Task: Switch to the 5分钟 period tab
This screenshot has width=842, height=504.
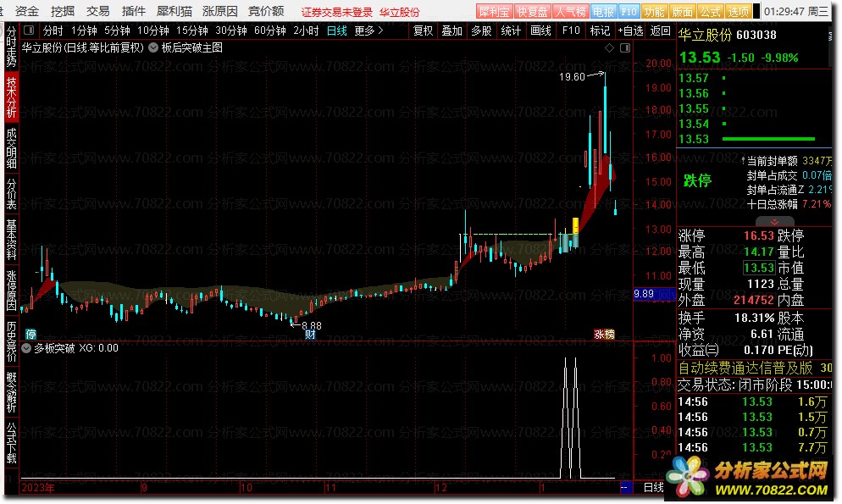Action: [x=117, y=30]
